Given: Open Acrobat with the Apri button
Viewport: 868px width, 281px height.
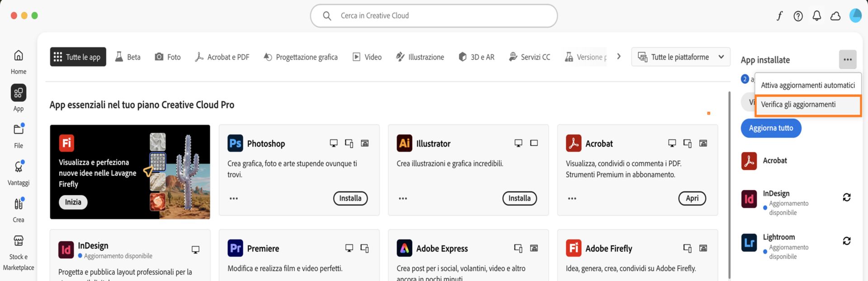Looking at the screenshot, I should tap(692, 198).
